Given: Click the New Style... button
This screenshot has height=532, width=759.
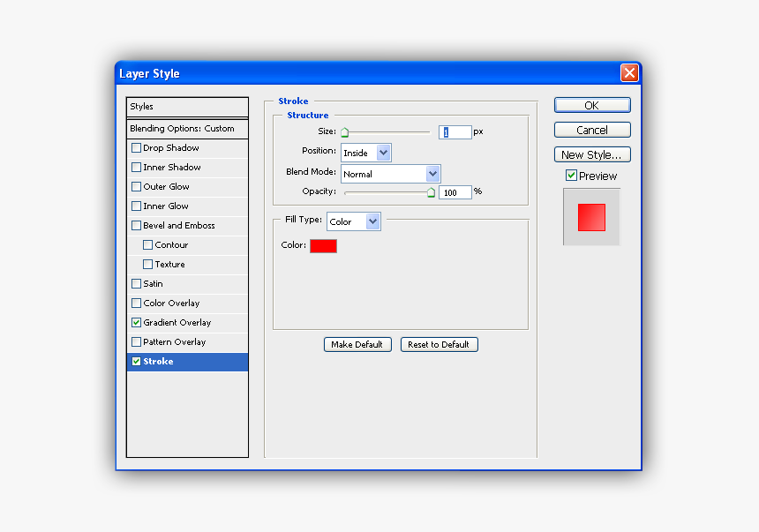Looking at the screenshot, I should tap(592, 155).
